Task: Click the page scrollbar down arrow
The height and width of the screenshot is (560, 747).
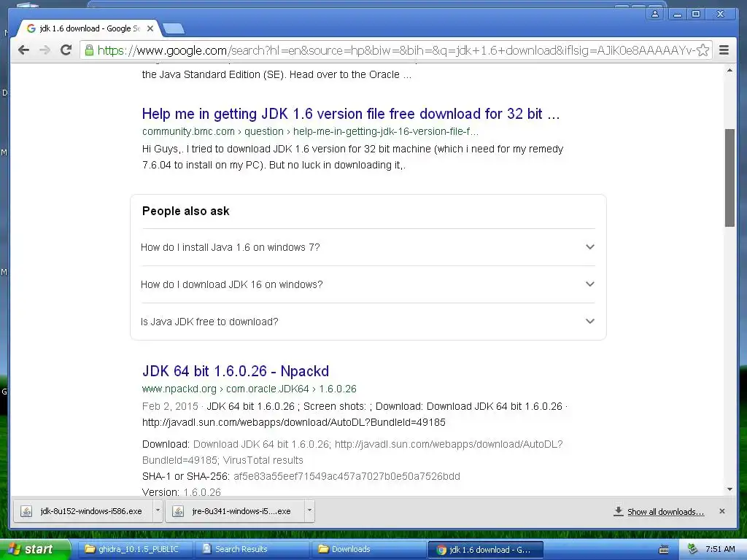Action: pos(729,489)
